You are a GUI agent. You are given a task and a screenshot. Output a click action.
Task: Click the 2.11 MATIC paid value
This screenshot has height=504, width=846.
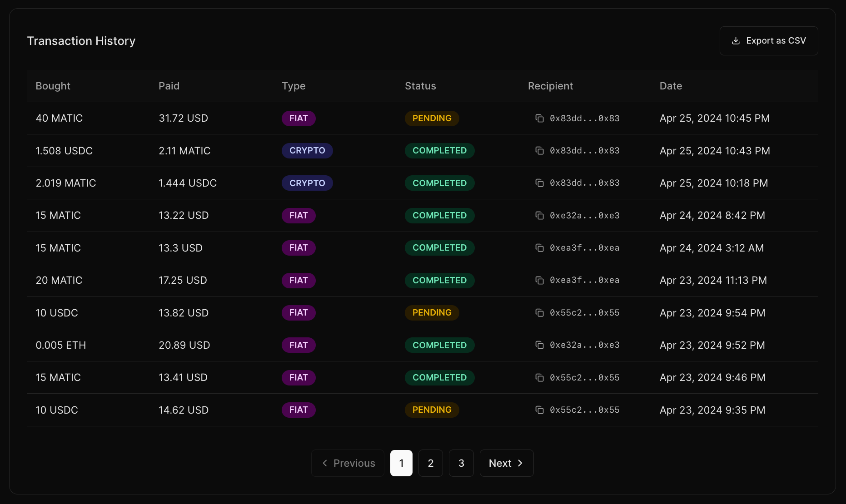tap(184, 151)
